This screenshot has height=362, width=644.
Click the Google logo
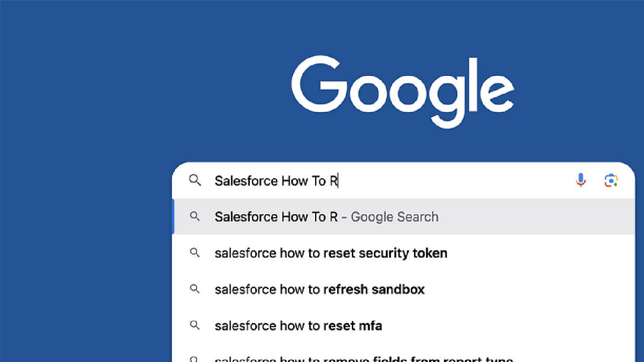(402, 90)
